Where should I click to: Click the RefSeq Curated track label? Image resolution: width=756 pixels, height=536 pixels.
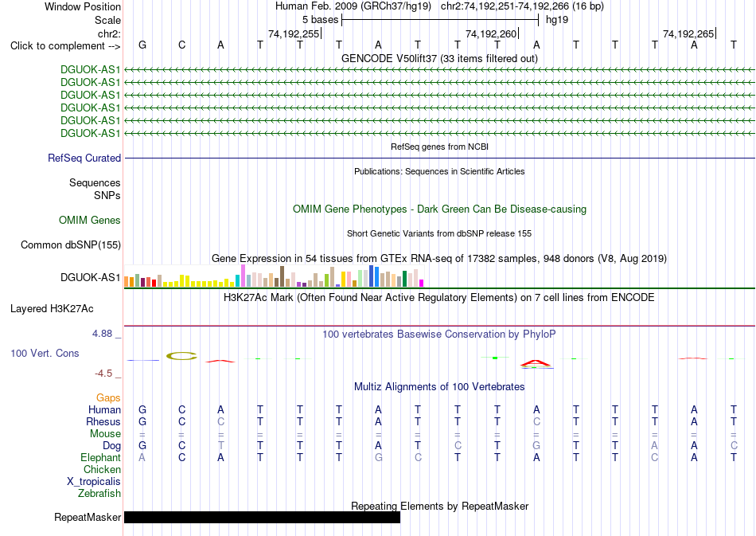tap(84, 158)
